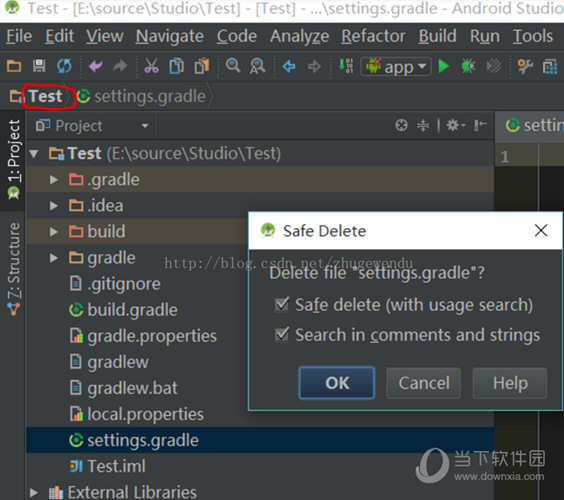
Task: Select gradlew file in project tree
Action: point(118,362)
